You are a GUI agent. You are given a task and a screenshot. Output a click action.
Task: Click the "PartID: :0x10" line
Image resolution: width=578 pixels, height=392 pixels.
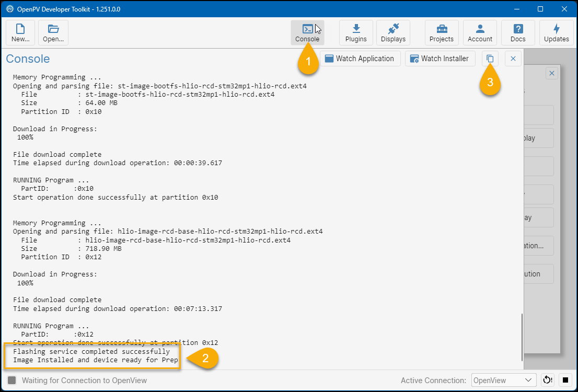point(57,189)
